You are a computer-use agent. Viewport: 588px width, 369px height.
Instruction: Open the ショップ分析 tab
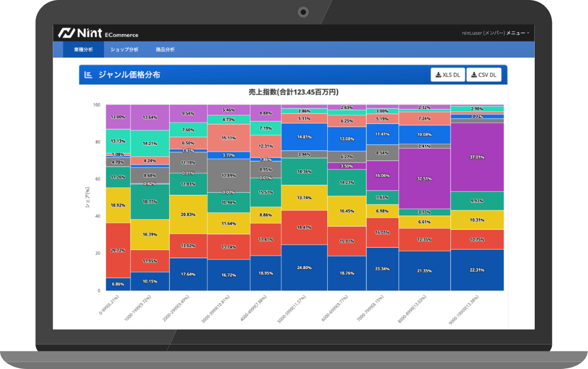click(x=124, y=50)
